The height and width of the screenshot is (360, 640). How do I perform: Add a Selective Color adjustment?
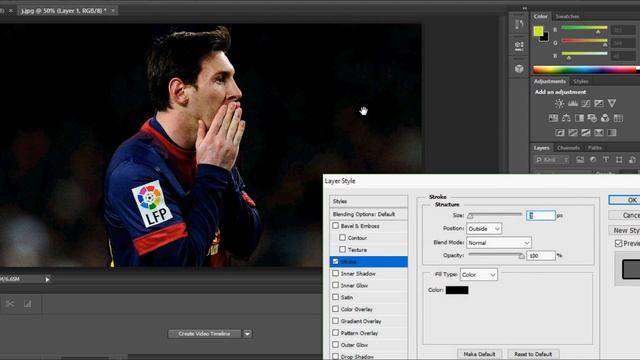pyautogui.click(x=599, y=132)
